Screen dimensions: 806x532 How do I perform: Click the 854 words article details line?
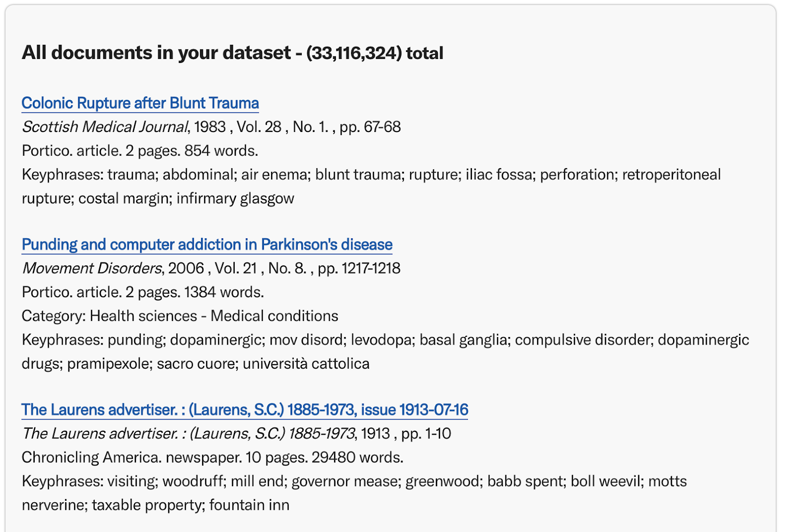pyautogui.click(x=140, y=151)
